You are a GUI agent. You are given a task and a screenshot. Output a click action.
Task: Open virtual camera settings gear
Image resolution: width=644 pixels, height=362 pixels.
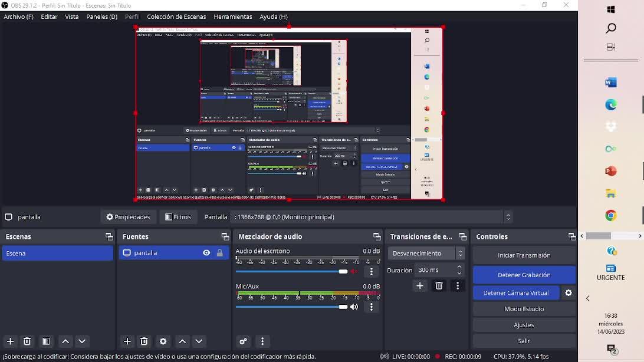pos(569,293)
